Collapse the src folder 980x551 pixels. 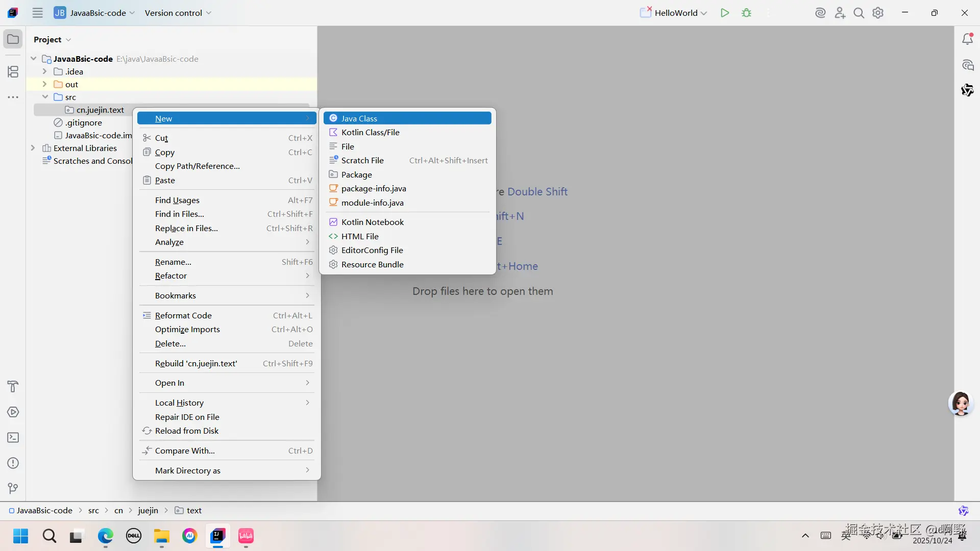(45, 97)
